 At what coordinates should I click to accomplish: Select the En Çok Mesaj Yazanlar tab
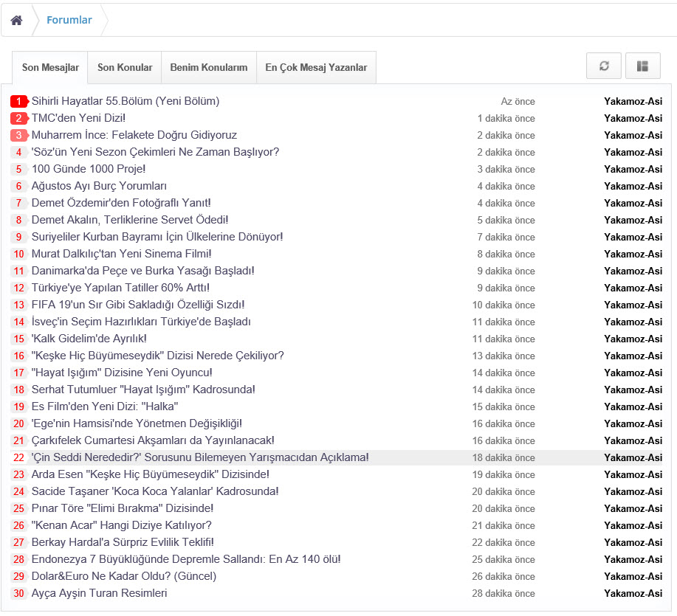[x=316, y=67]
